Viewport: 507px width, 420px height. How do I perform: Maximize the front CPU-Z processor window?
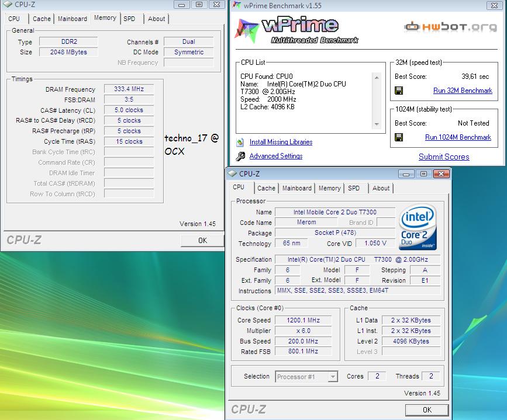(x=423, y=174)
